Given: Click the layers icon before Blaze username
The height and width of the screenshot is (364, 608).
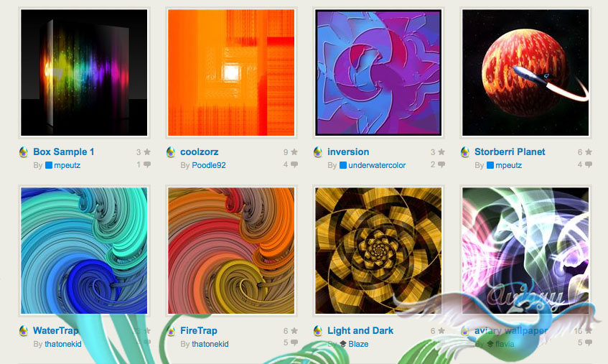Looking at the screenshot, I should [343, 344].
